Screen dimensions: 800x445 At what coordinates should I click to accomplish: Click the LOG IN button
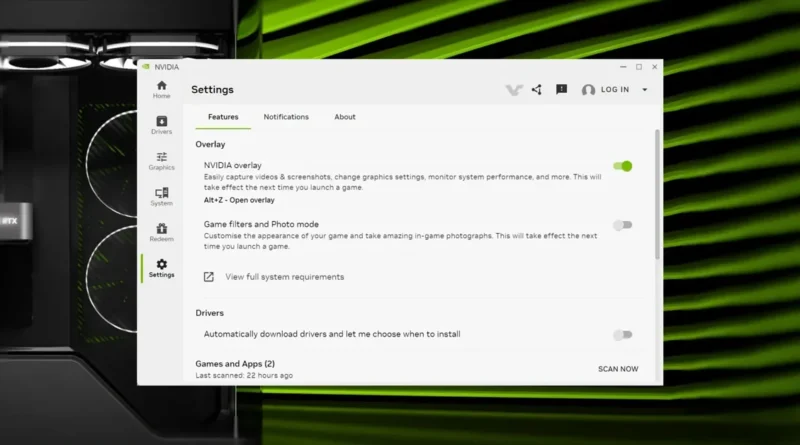[x=615, y=89]
